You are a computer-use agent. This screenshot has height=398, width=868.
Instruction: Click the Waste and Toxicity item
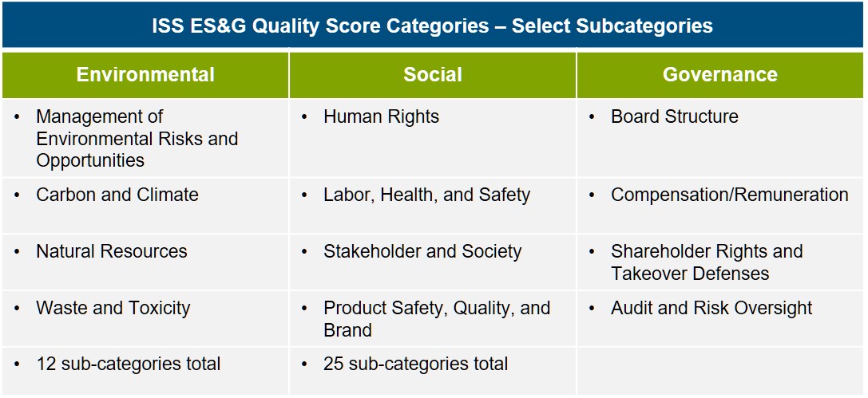113,307
